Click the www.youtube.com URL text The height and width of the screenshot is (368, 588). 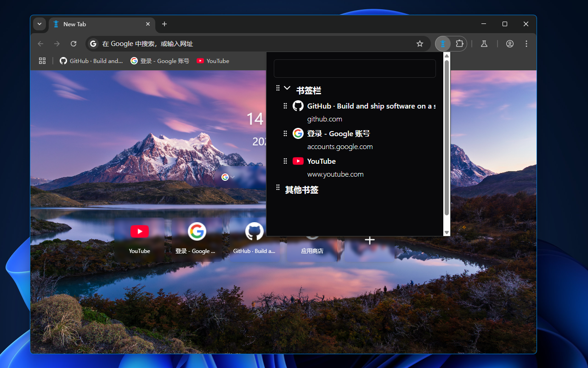tap(335, 174)
